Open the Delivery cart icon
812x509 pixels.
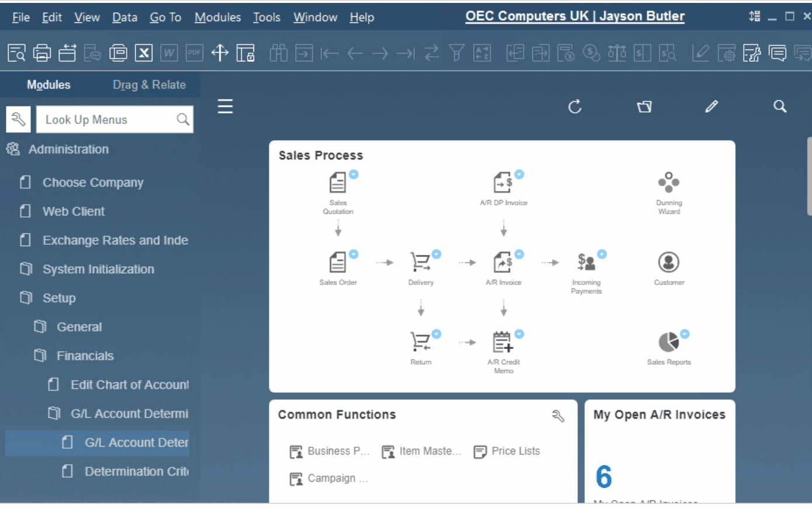(420, 263)
